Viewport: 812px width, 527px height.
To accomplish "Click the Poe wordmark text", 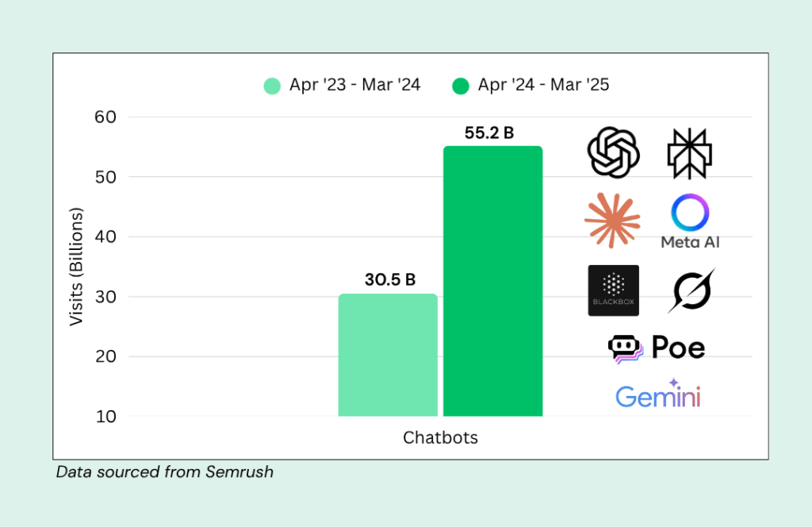I will click(679, 347).
